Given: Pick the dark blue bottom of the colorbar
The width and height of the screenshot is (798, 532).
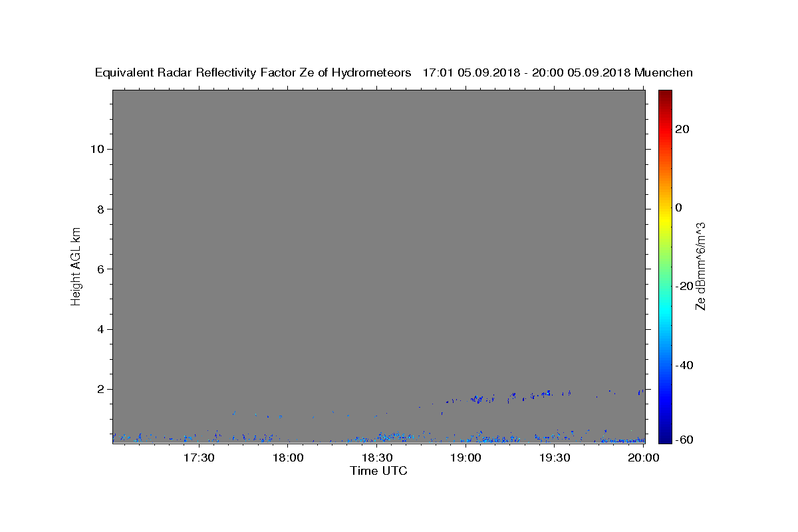Looking at the screenshot, I should (665, 438).
